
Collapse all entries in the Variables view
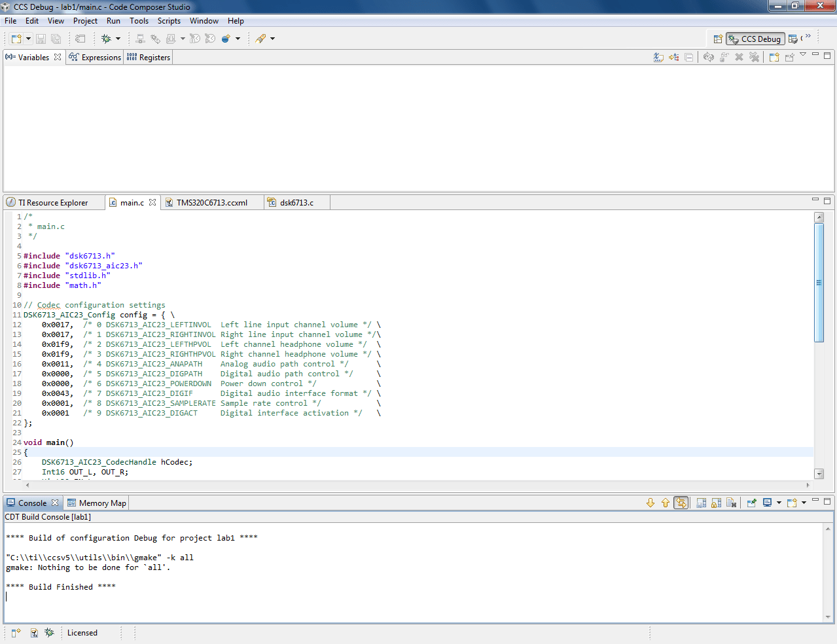(688, 57)
